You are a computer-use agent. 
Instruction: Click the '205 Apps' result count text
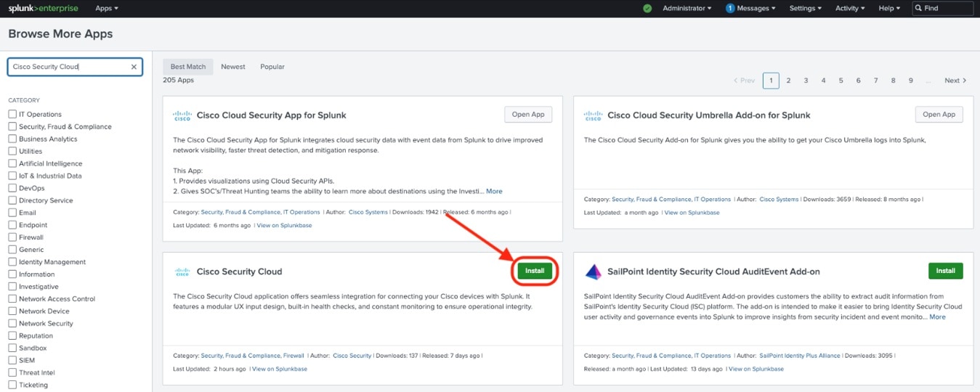click(178, 80)
